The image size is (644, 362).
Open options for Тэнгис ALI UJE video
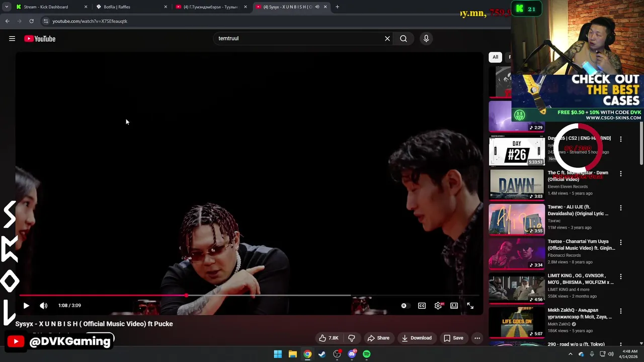point(621,208)
